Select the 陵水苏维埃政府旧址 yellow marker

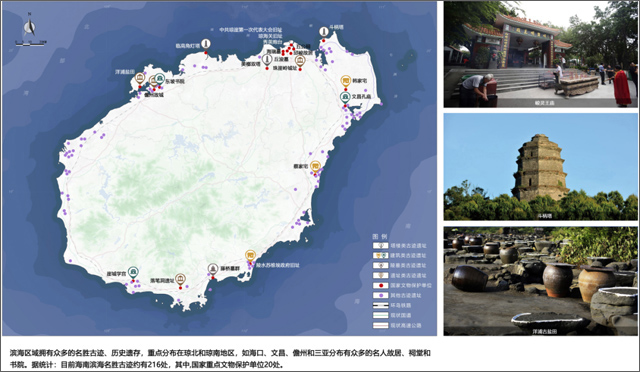(x=250, y=256)
